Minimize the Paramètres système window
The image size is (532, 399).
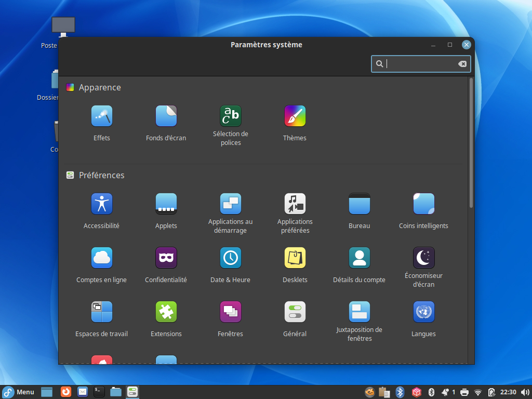coord(433,45)
